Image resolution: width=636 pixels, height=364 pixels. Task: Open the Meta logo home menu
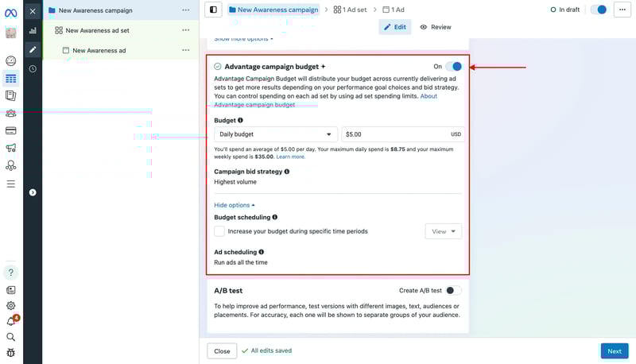click(x=10, y=13)
